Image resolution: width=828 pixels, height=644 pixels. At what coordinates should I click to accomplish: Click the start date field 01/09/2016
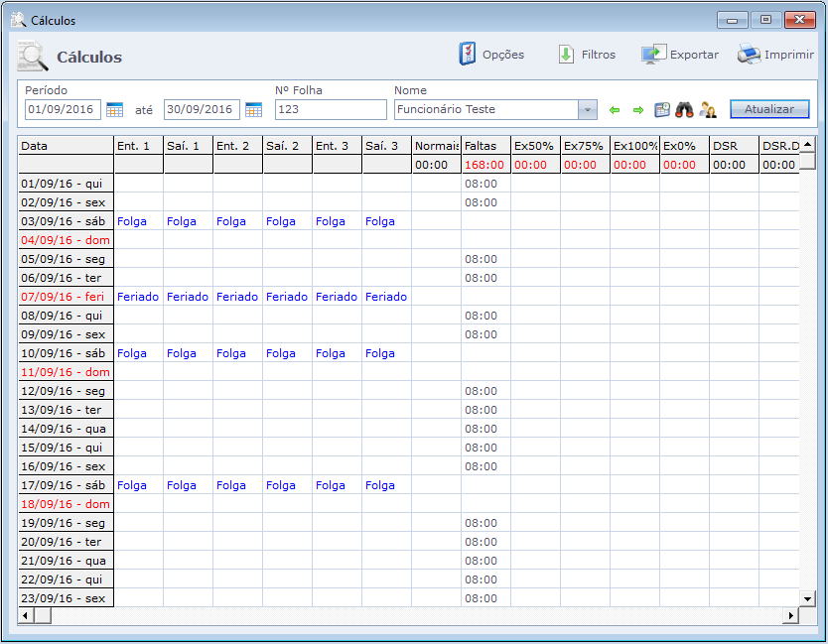point(63,109)
